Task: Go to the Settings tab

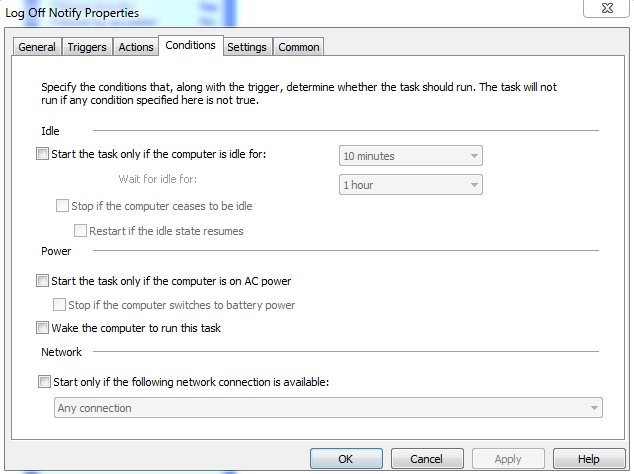Action: pyautogui.click(x=246, y=47)
